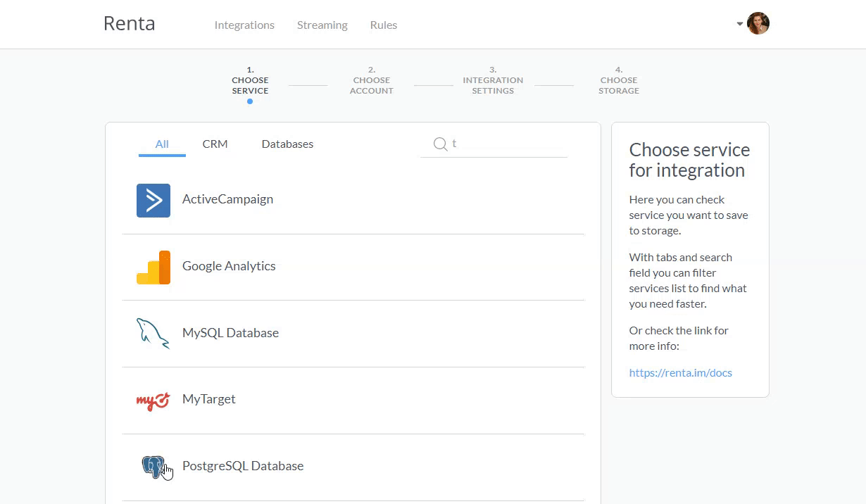Open the Integrations menu

coord(244,25)
